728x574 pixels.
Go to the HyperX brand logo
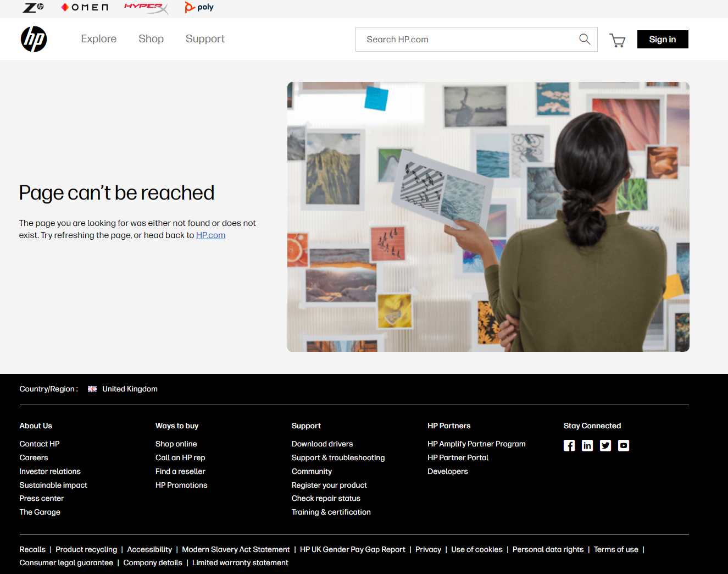pyautogui.click(x=146, y=8)
